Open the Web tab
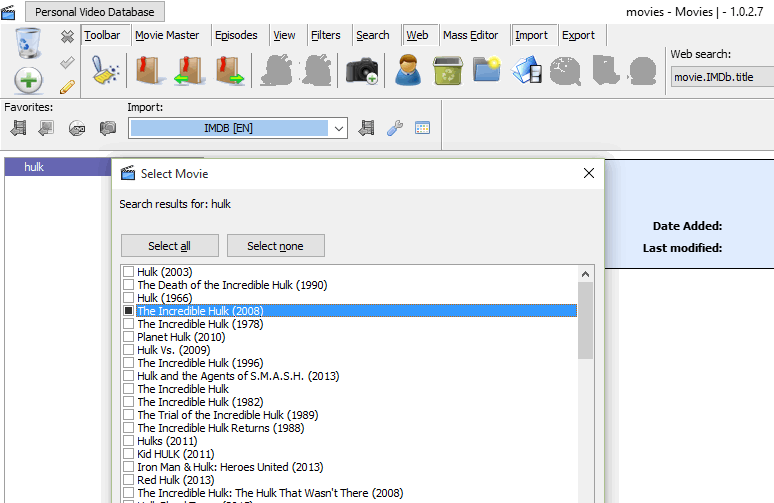The image size is (774, 503). (x=418, y=35)
